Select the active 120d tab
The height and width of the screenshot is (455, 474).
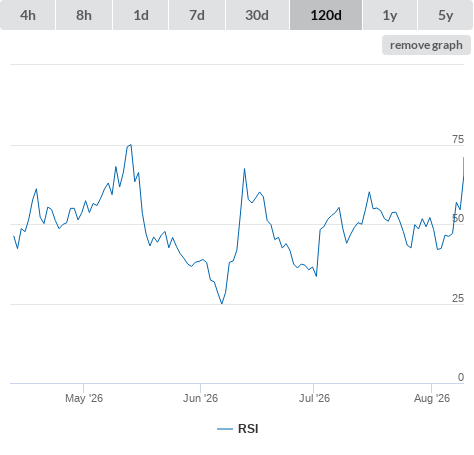[326, 15]
